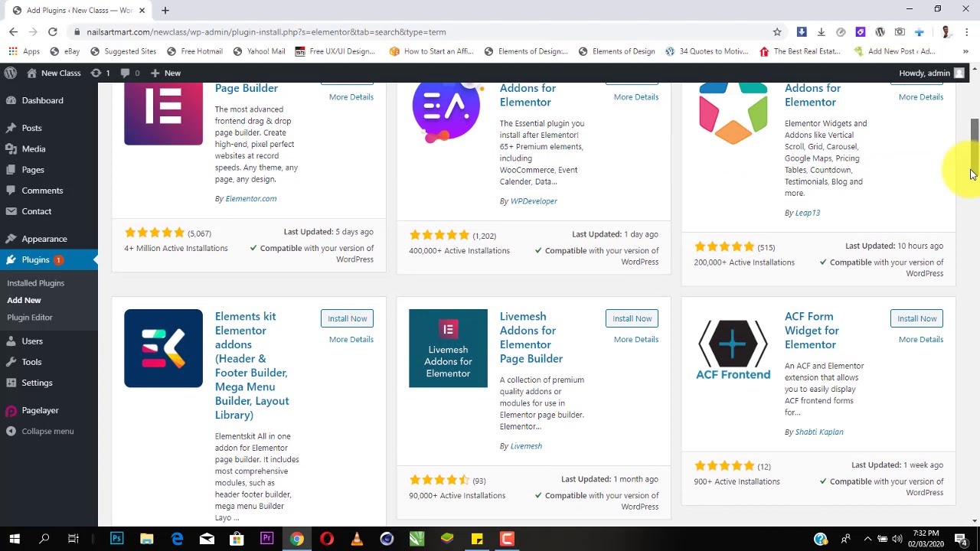The image size is (980, 551).
Task: Open Appearance settings menu
Action: coord(44,239)
